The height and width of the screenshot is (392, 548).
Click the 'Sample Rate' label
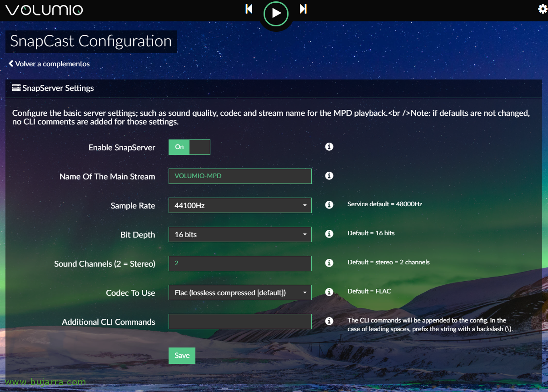[133, 206]
